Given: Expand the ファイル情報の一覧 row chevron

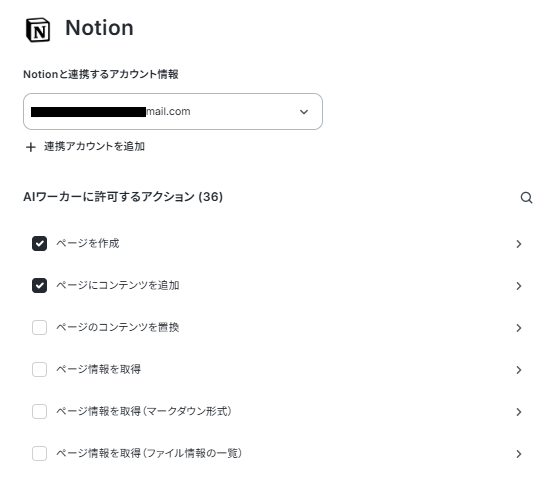Looking at the screenshot, I should [518, 454].
